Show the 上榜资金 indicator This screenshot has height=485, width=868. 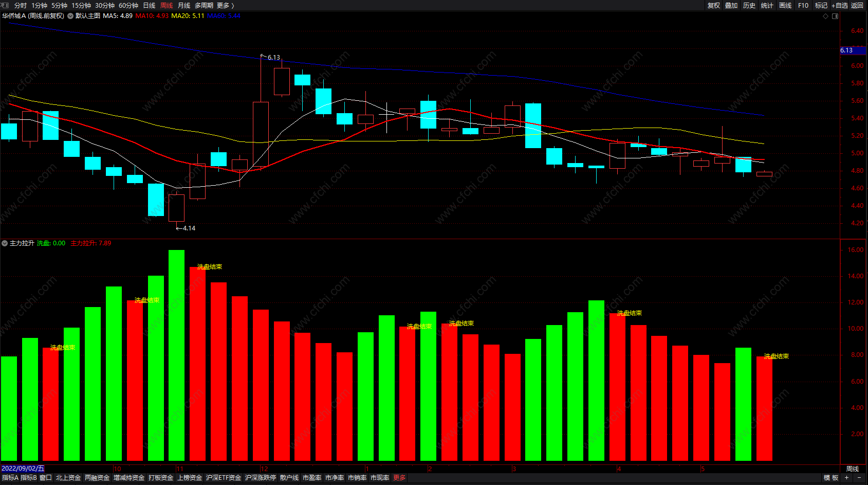(x=190, y=478)
